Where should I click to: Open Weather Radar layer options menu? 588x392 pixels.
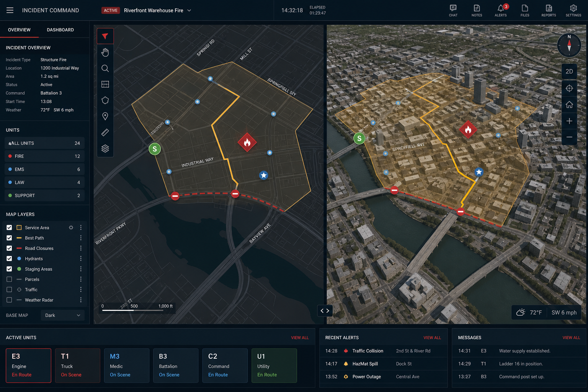tap(81, 300)
